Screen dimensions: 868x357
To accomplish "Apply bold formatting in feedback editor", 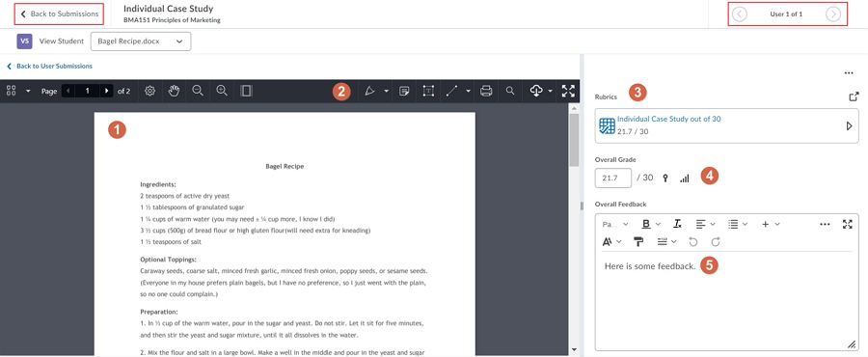I will (x=645, y=224).
